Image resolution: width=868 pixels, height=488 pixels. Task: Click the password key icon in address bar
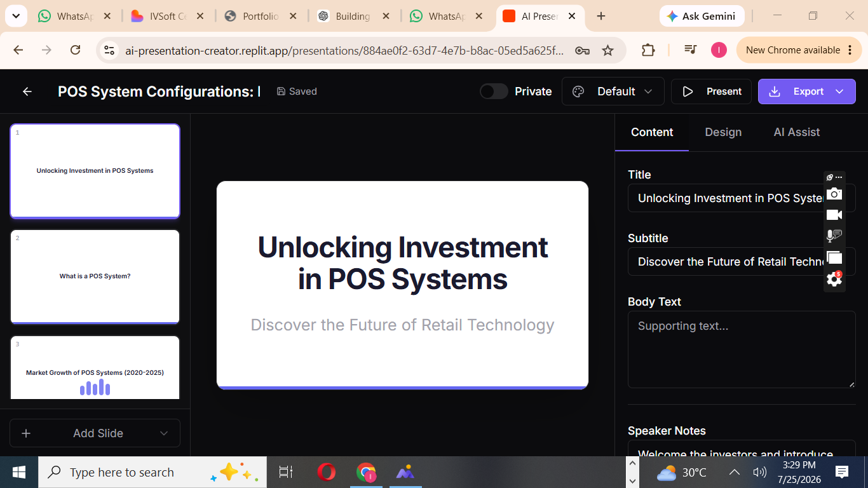[x=582, y=50]
